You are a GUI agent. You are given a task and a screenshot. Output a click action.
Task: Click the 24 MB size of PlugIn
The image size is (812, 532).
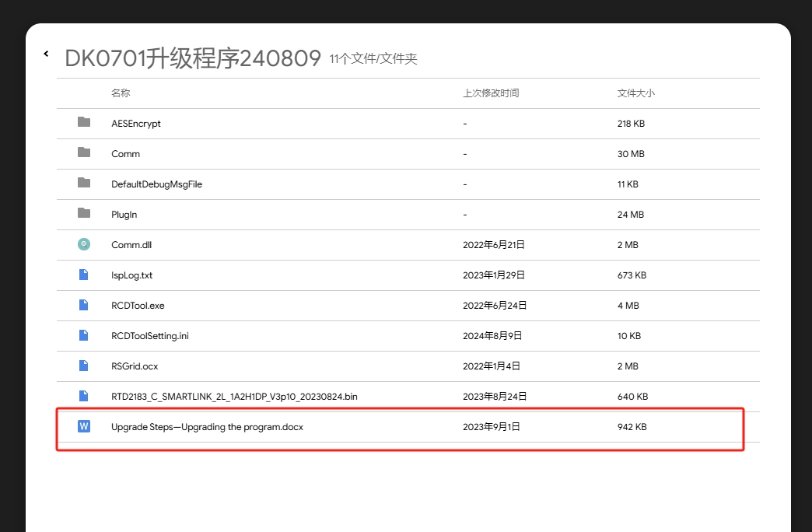point(631,215)
